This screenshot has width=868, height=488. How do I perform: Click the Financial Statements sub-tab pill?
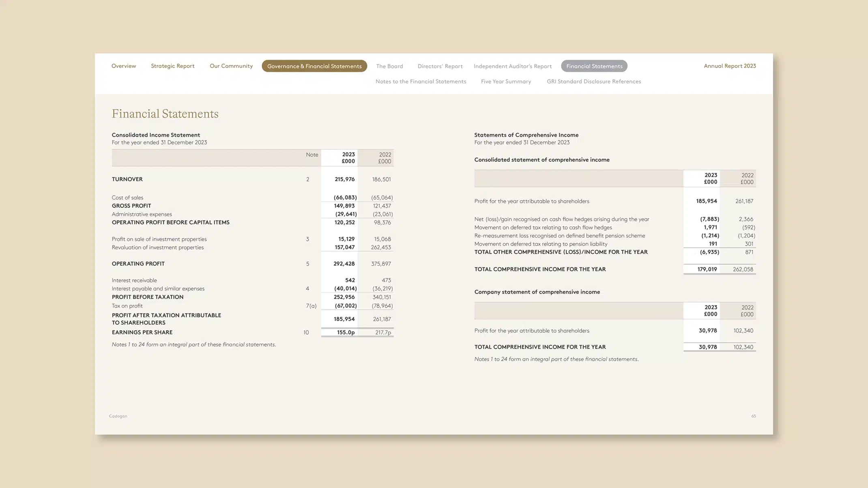pos(594,66)
